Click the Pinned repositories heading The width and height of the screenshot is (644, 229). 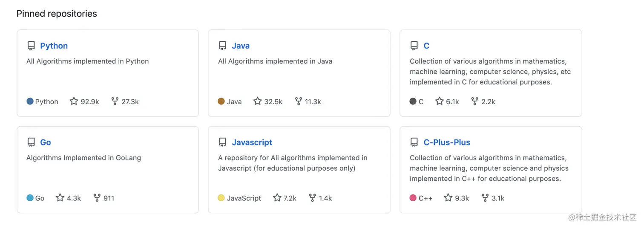tap(57, 14)
